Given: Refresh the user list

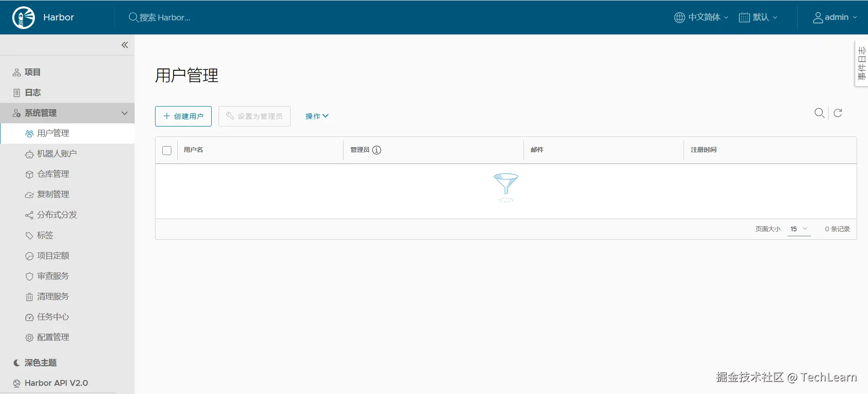Looking at the screenshot, I should (838, 113).
